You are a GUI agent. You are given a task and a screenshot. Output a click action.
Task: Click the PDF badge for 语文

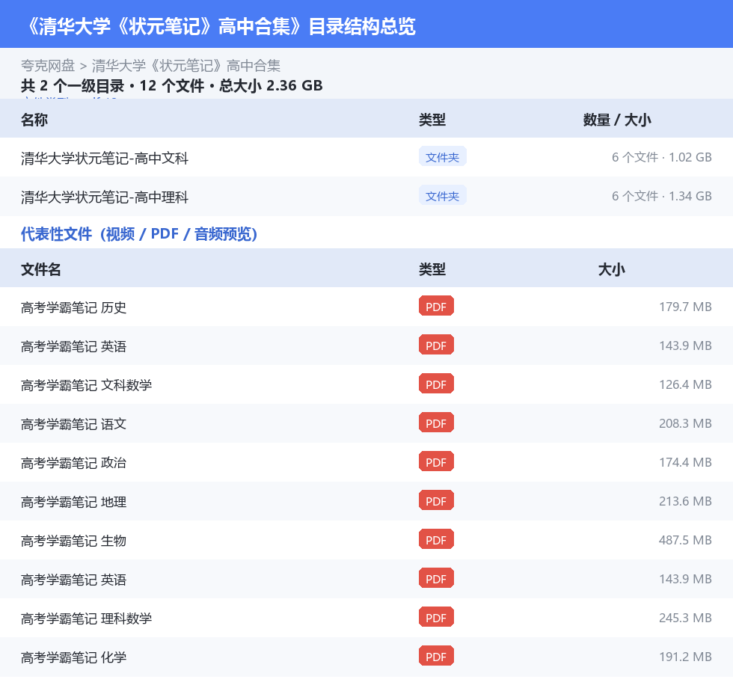click(436, 423)
